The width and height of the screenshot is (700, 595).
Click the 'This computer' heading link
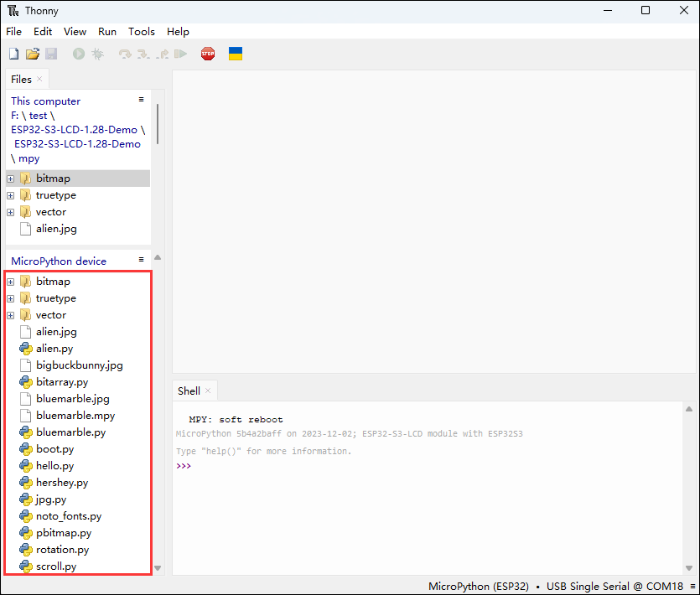coord(45,101)
